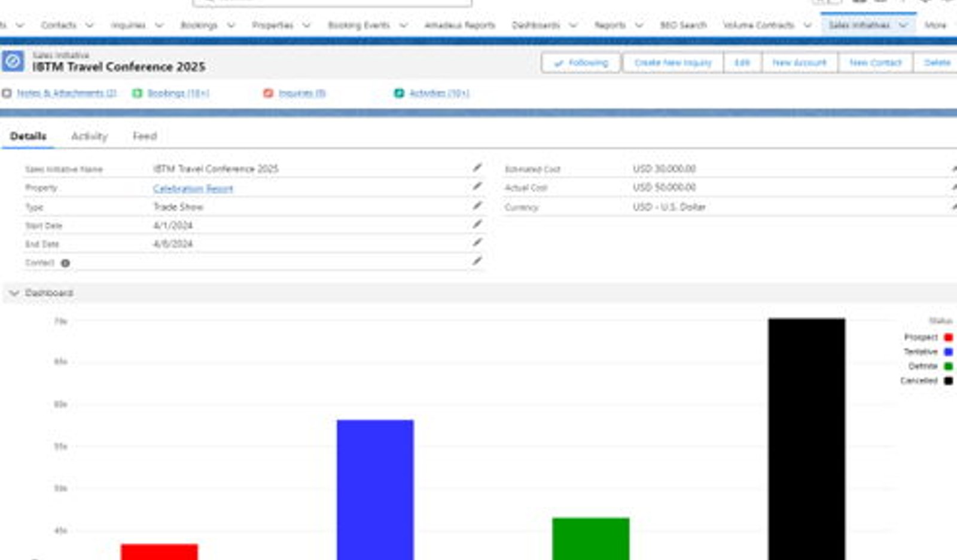Viewport: 957px width, 560px height.
Task: Open the Notes & Attachments (2) link
Action: tap(66, 93)
